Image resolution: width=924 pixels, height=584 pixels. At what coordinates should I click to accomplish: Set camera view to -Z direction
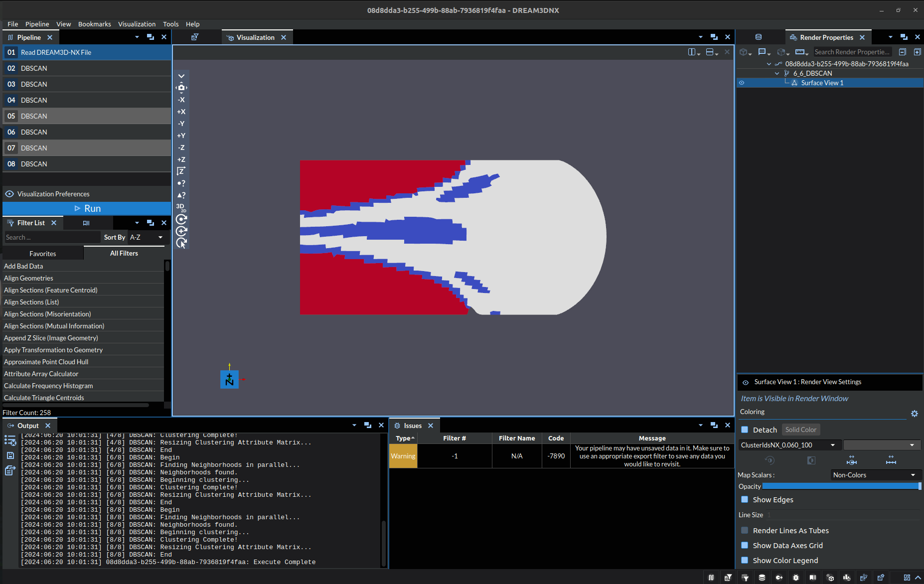[181, 147]
